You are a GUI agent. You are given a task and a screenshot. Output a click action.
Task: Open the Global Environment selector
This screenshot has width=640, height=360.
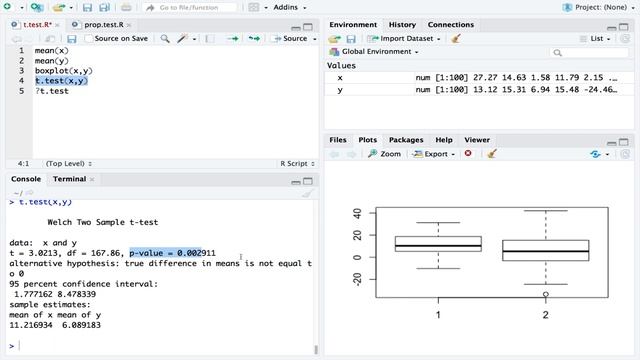(x=374, y=52)
